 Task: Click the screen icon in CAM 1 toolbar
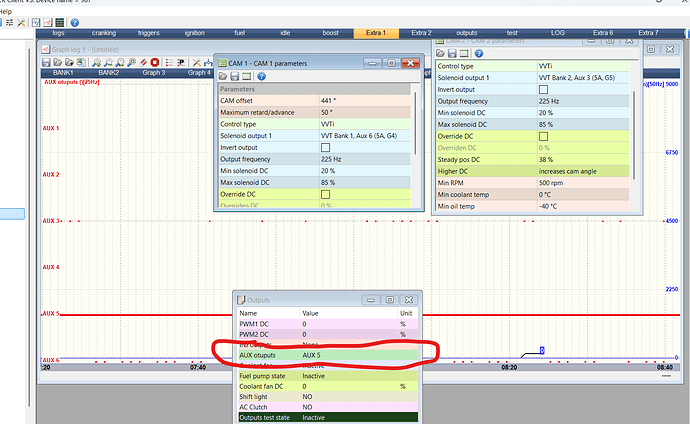[246, 77]
